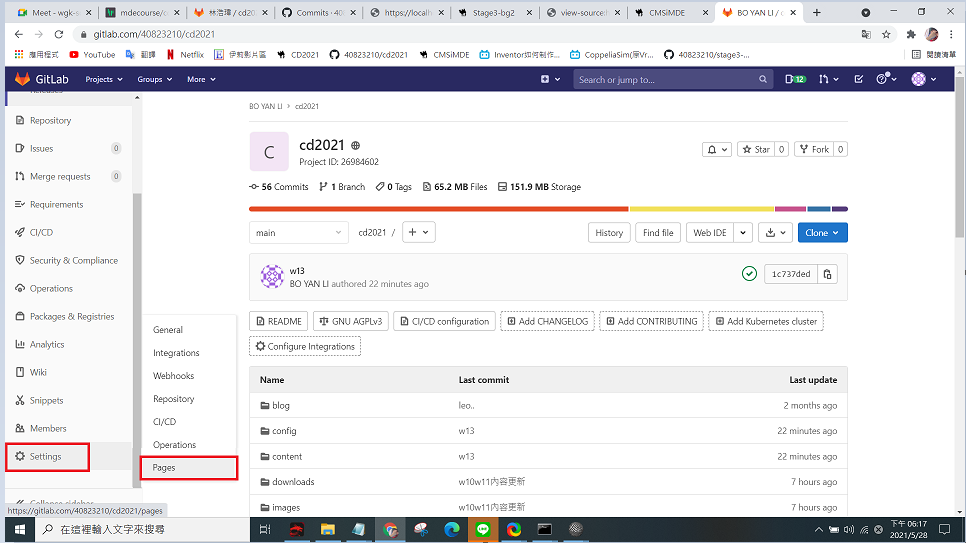Open user avatar menu dropdown
This screenshot has height=543, width=966.
pyautogui.click(x=923, y=79)
